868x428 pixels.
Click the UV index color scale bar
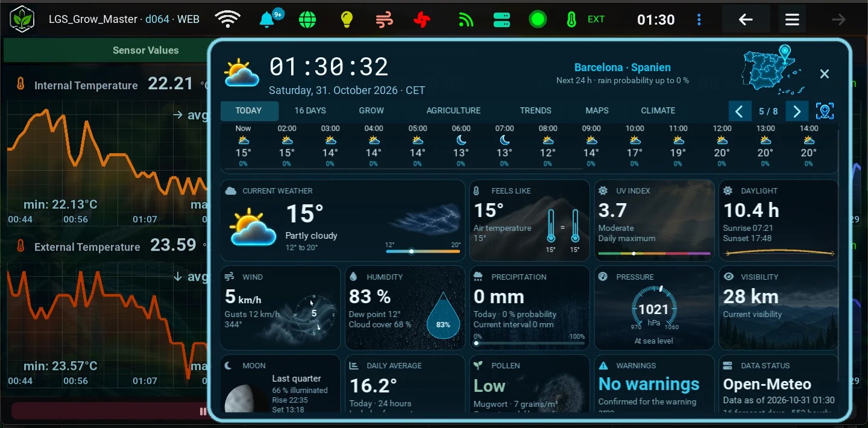tap(654, 254)
